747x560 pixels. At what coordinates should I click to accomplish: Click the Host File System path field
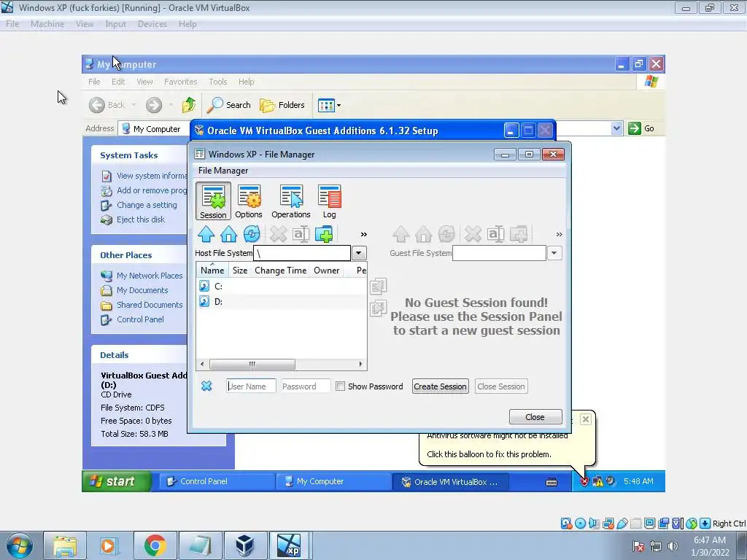302,253
